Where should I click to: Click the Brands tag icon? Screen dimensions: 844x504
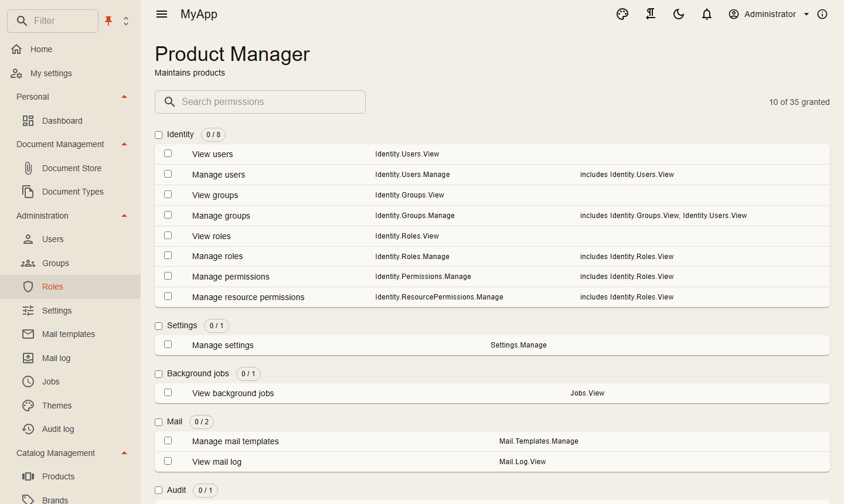click(28, 500)
